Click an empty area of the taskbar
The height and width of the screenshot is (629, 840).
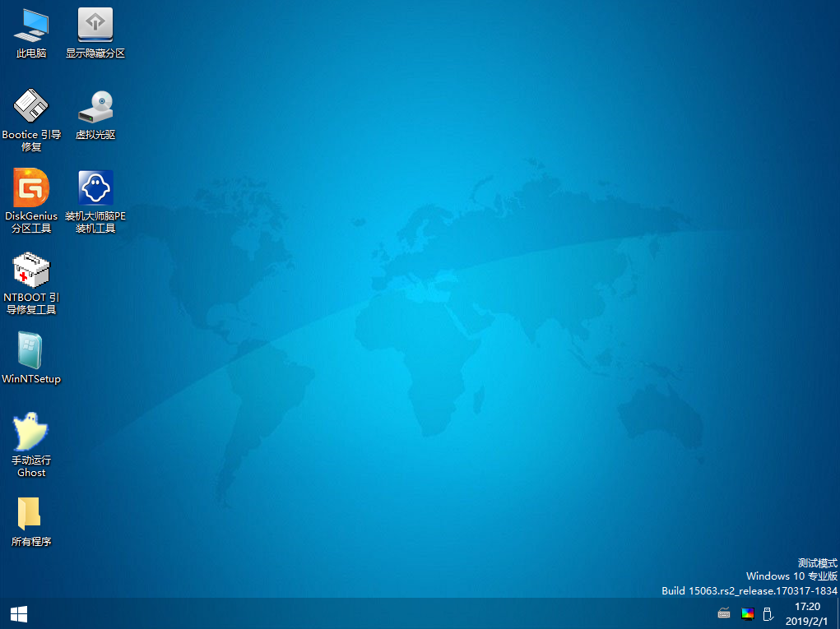[x=375, y=614]
